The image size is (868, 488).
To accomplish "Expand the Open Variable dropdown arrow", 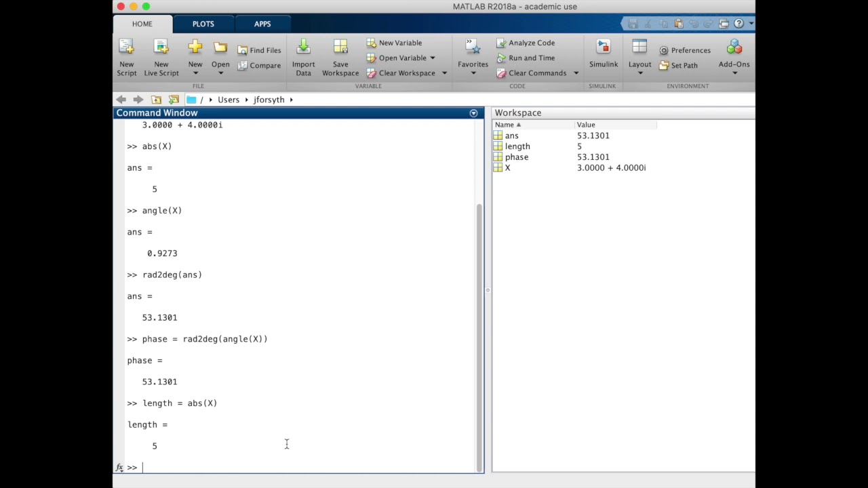I will (x=433, y=58).
